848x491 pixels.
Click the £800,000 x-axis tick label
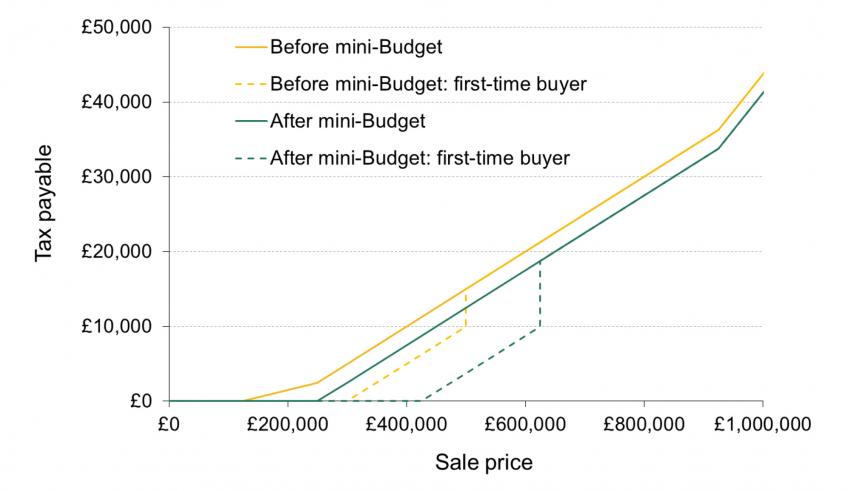coord(644,422)
